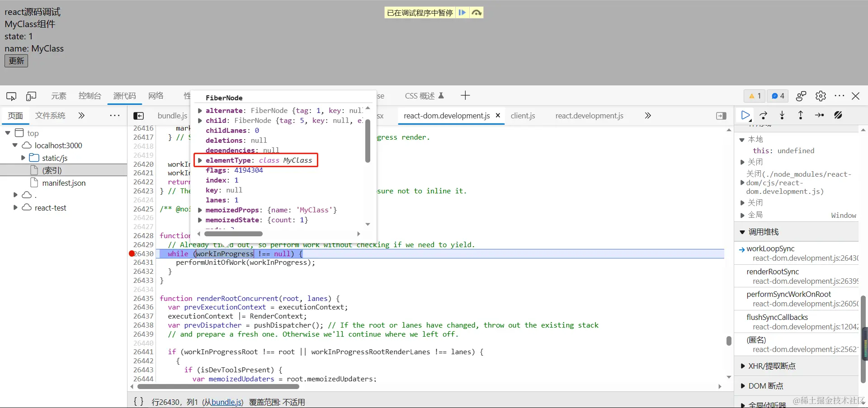Image resolution: width=868 pixels, height=408 pixels.
Task: Switch to the react.development.js file tab
Action: (x=589, y=116)
